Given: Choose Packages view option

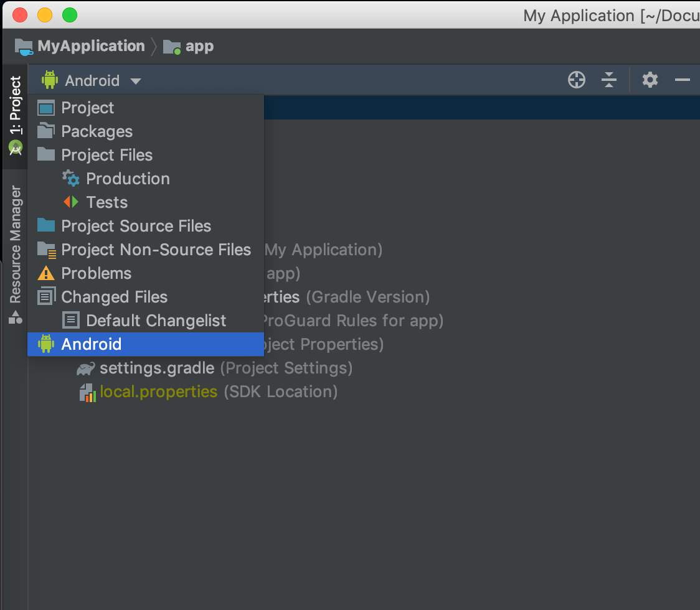Looking at the screenshot, I should tap(97, 131).
